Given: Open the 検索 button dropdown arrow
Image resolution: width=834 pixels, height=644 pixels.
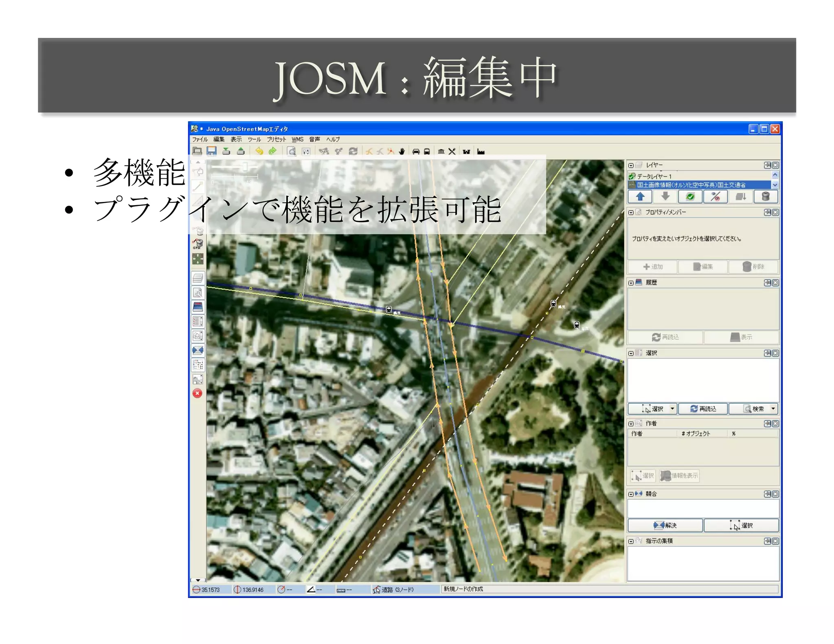Looking at the screenshot, I should [x=773, y=408].
